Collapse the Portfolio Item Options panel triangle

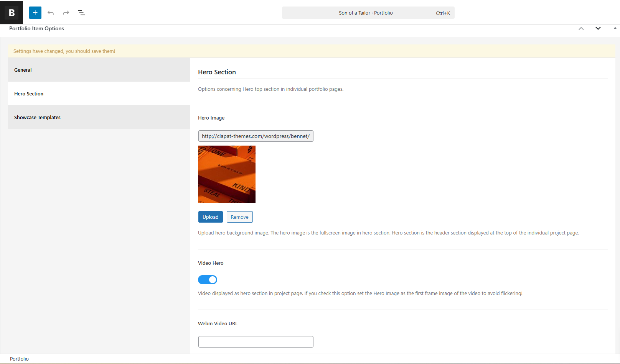(x=615, y=28)
